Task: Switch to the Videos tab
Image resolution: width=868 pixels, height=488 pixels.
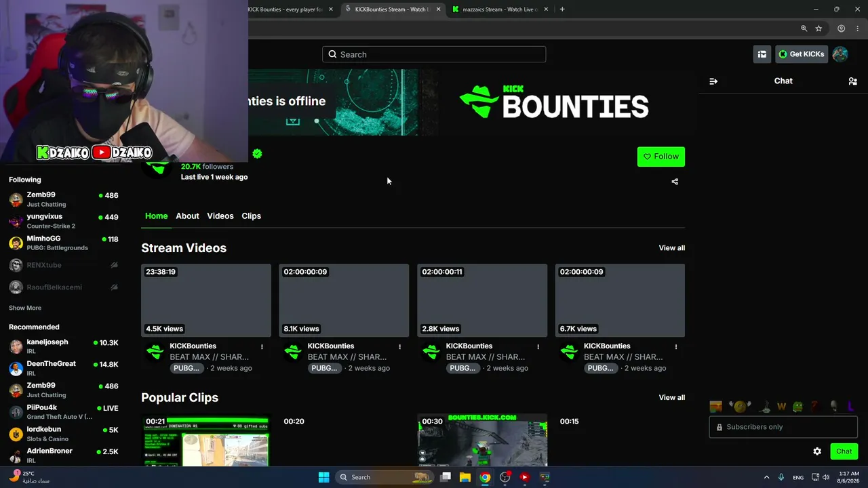Action: coord(220,216)
